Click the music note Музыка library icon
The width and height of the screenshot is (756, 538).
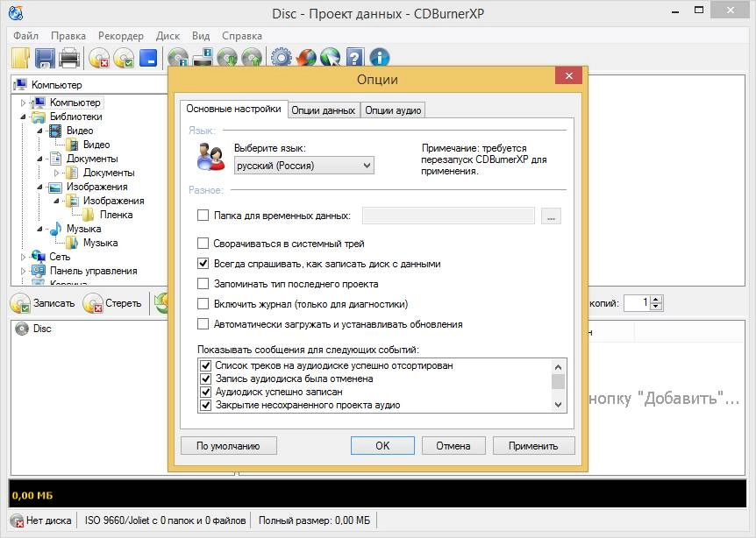(55, 229)
